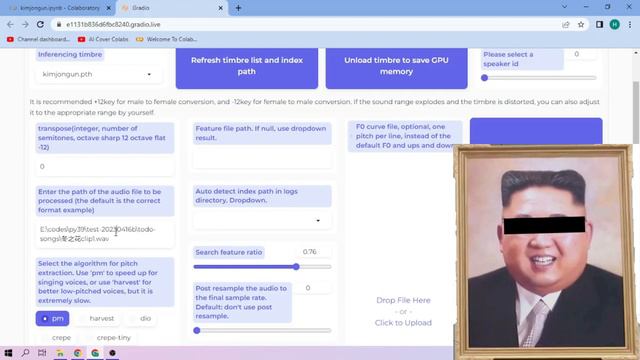Select the crepe pitch extraction option
The height and width of the screenshot is (360, 640).
pos(56,338)
